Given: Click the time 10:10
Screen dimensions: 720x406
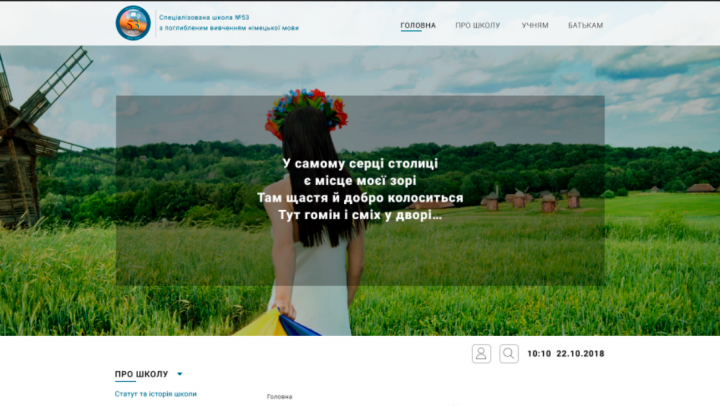Looking at the screenshot, I should coord(539,354).
